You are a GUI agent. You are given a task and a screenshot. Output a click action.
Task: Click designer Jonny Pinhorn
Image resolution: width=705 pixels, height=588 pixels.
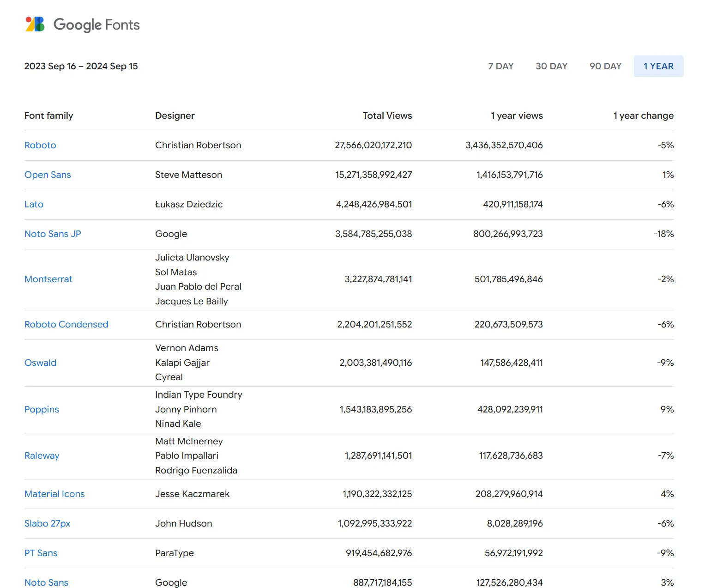[x=186, y=409]
